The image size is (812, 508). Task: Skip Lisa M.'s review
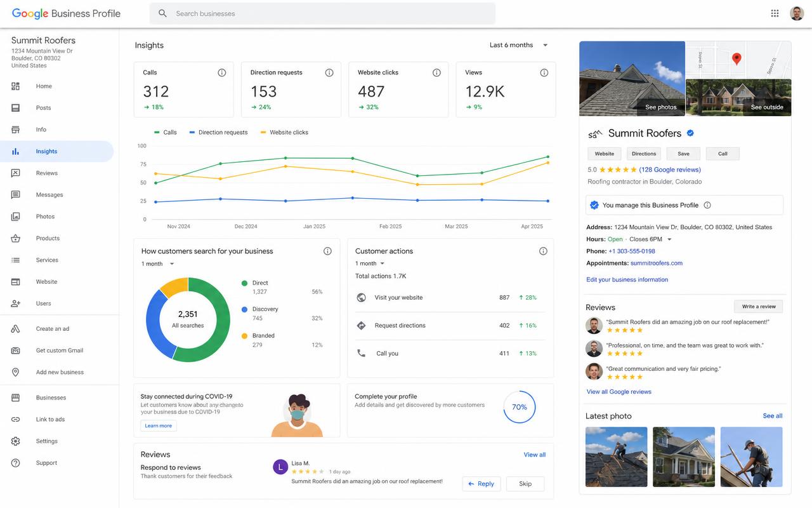click(x=525, y=484)
